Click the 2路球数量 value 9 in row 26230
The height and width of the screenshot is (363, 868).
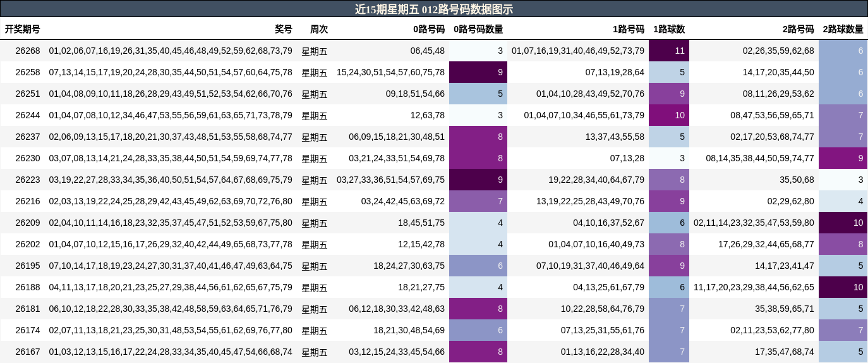coord(843,158)
